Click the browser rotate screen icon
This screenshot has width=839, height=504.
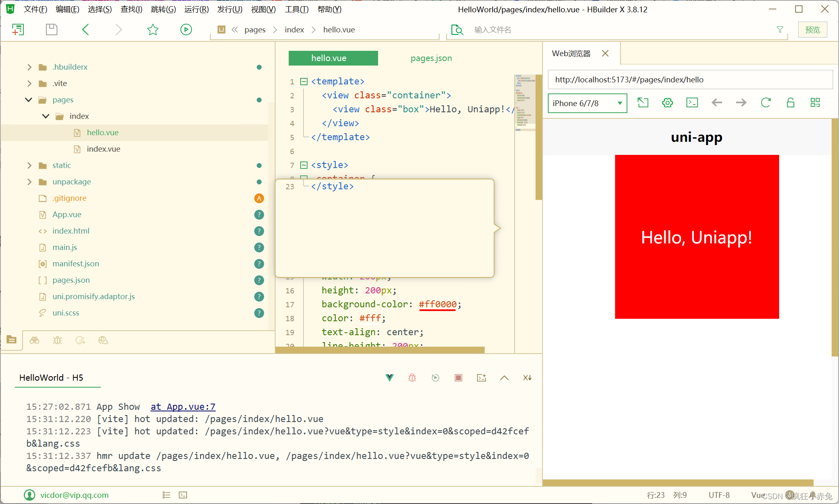(x=643, y=102)
